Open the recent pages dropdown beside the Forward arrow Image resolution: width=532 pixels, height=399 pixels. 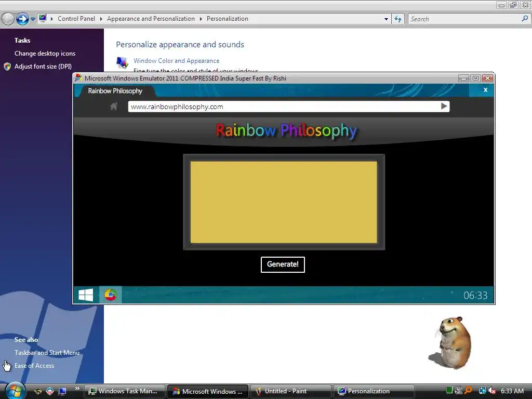pyautogui.click(x=33, y=19)
